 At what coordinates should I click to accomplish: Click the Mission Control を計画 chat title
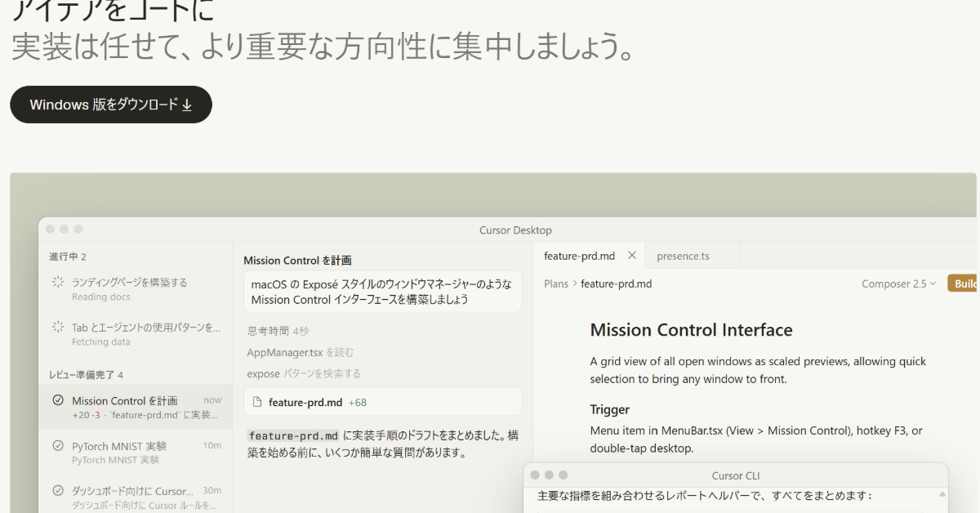297,261
